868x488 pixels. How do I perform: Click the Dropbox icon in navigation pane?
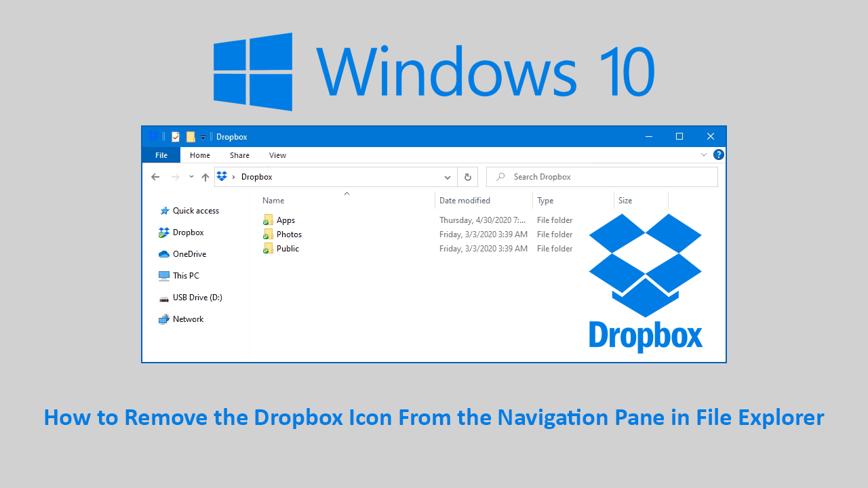tap(164, 232)
